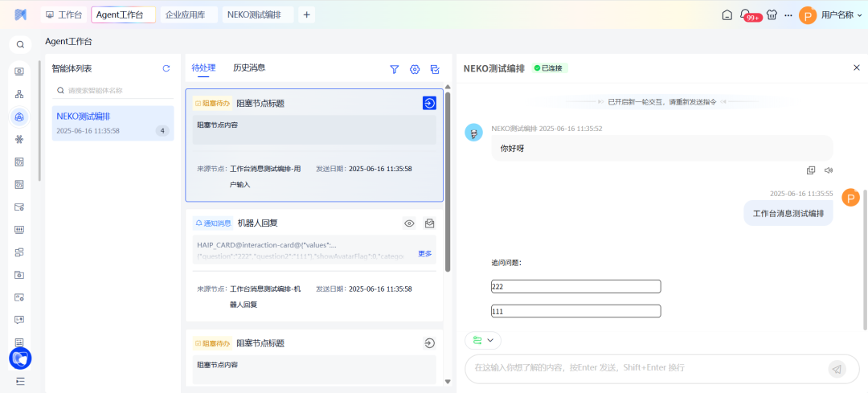This screenshot has width=868, height=393.
Task: Click 更多 link in 机器人回复 card
Action: (x=425, y=254)
